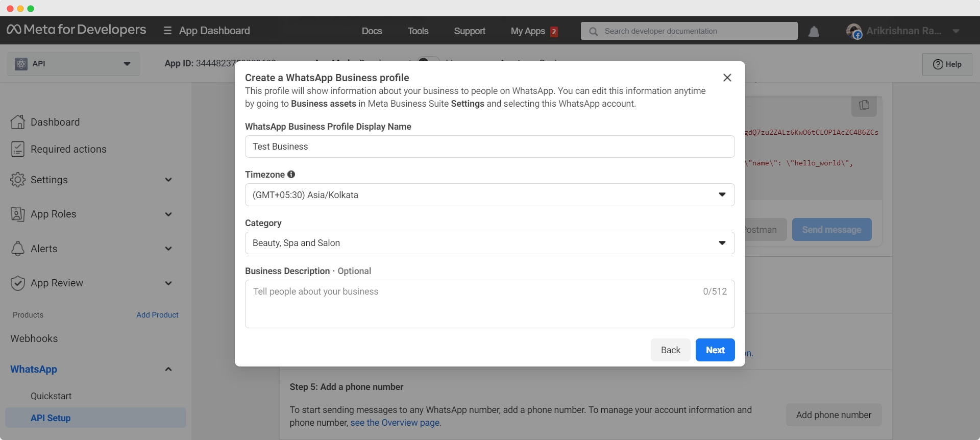Click the Meta for Developers logo

coord(76,30)
